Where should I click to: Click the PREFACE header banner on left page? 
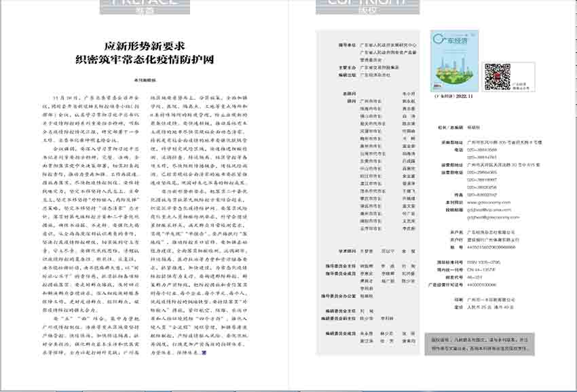132,7
